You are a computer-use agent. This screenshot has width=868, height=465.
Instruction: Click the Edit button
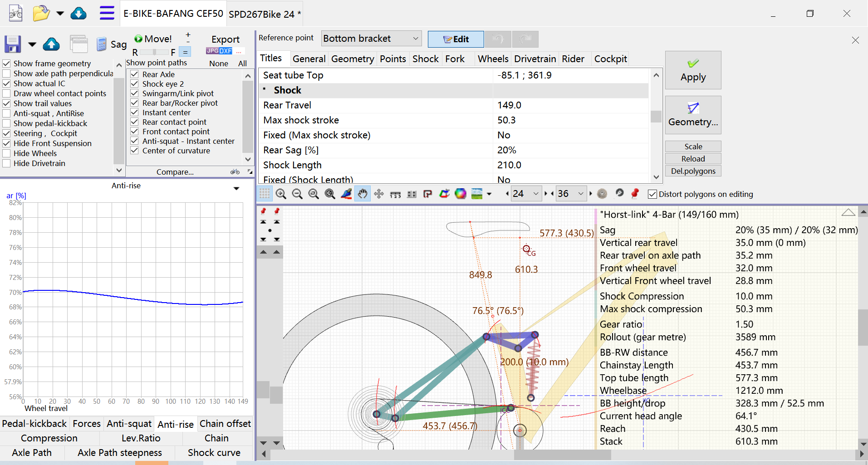(x=456, y=39)
